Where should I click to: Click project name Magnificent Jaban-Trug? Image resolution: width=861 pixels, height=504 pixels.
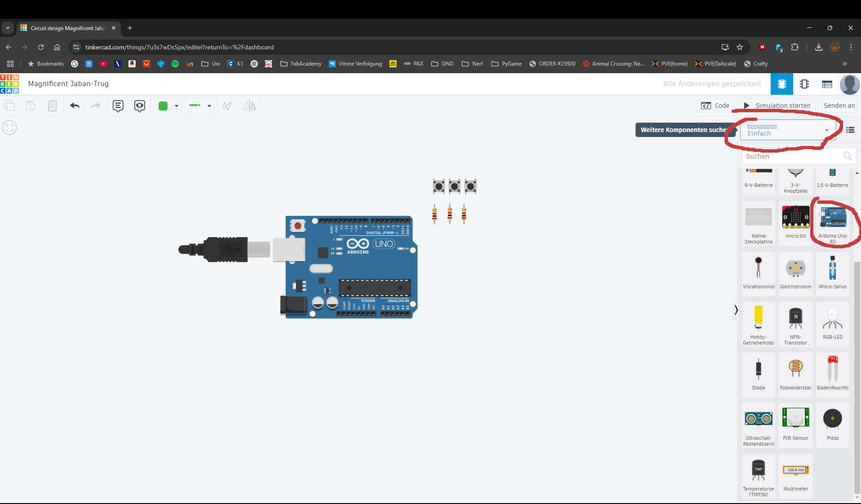pos(68,84)
